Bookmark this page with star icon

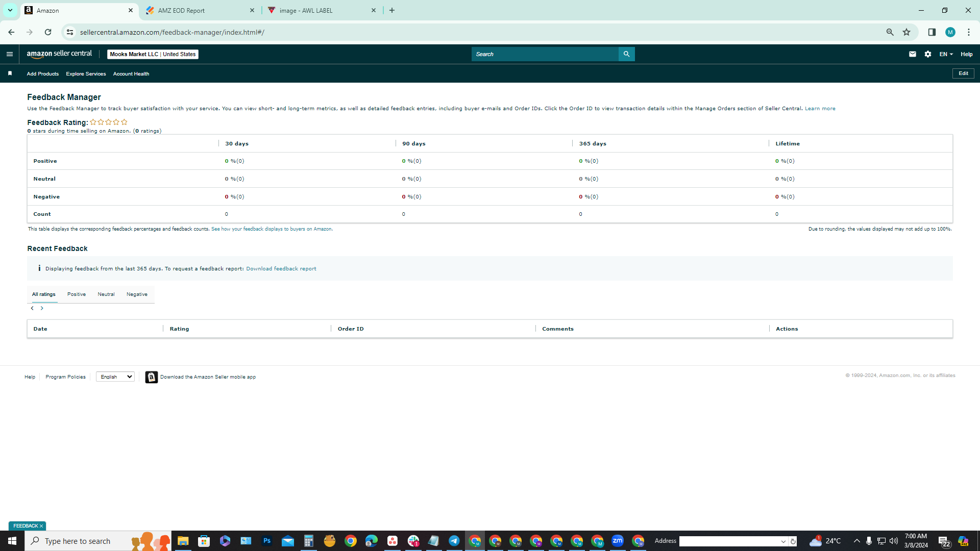(906, 32)
